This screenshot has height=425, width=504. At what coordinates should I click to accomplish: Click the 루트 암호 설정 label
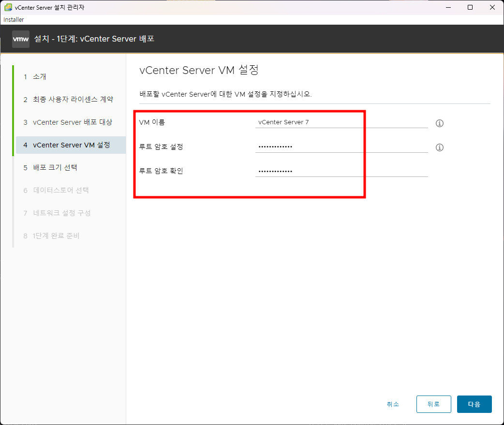(x=161, y=147)
